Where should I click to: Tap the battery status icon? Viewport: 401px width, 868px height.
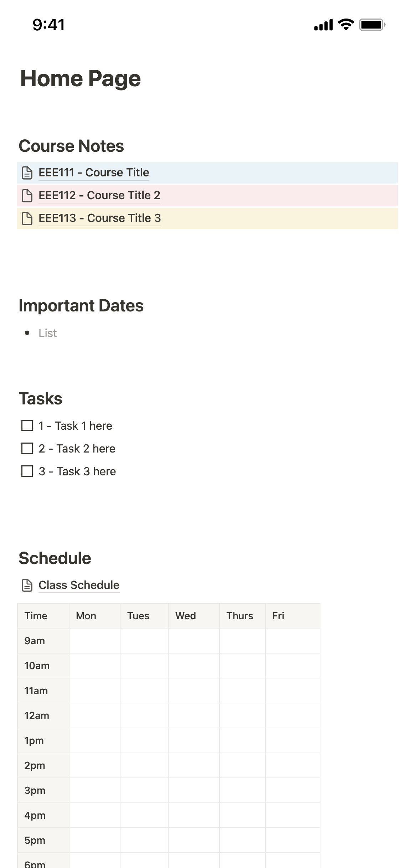tap(372, 25)
